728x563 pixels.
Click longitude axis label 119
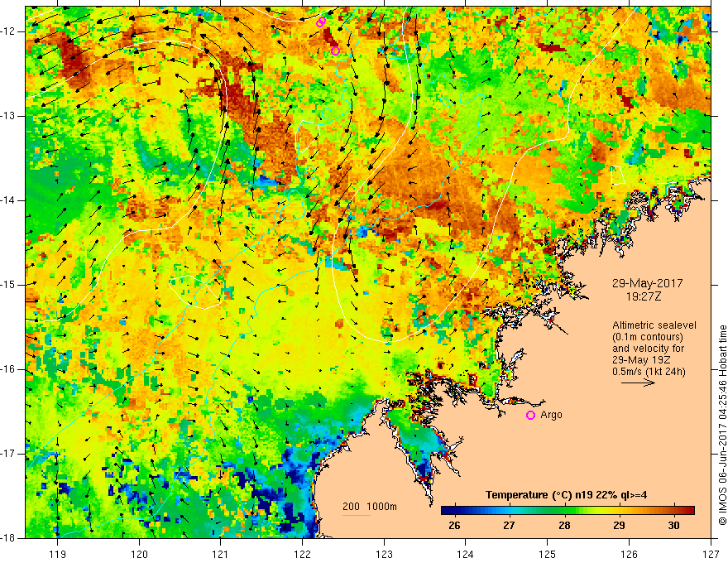tap(58, 554)
